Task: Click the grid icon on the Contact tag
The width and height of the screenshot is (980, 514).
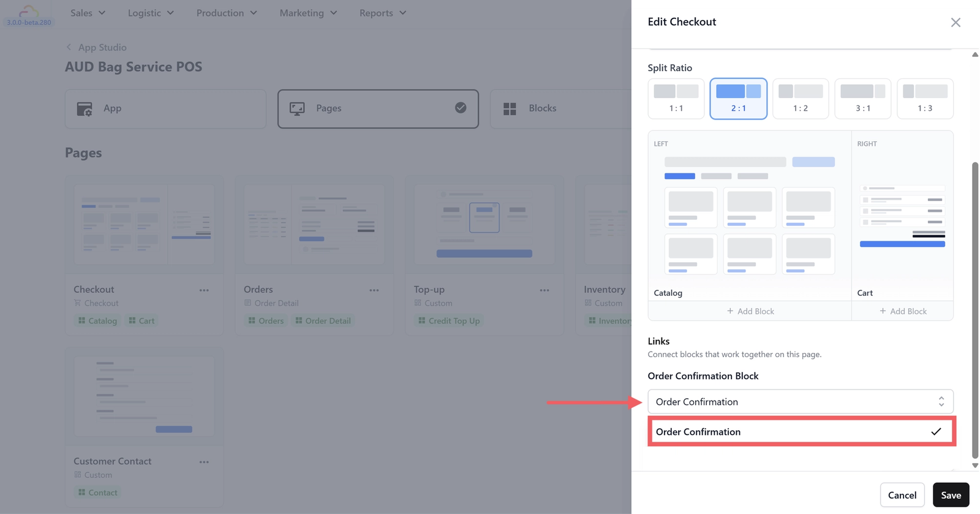Action: [81, 492]
